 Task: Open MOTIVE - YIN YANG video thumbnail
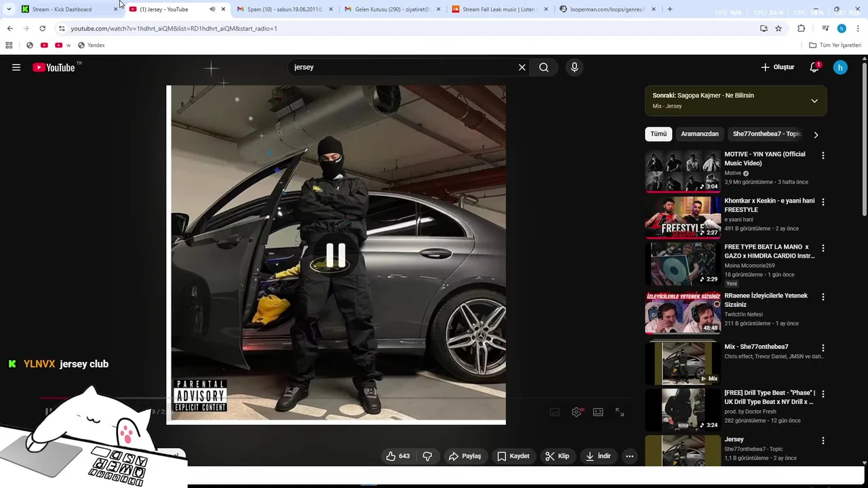(683, 171)
